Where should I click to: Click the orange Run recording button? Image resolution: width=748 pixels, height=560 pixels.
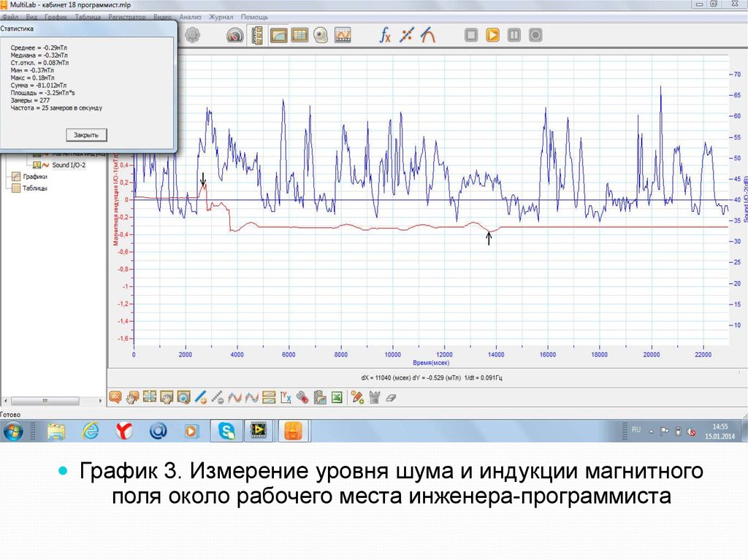492,34
